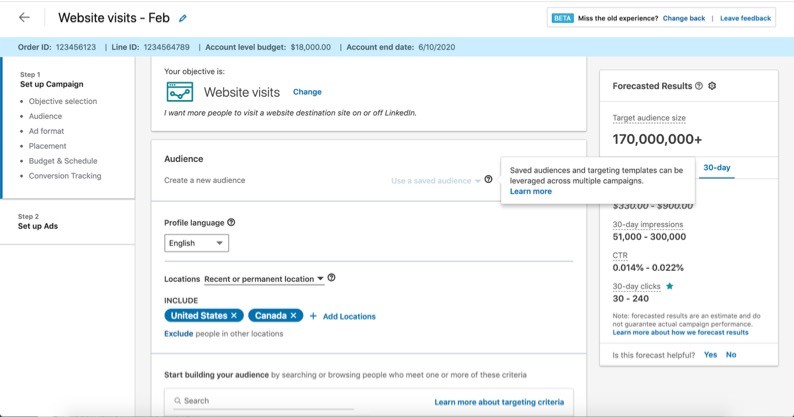Click the back arrow icon
The width and height of the screenshot is (794, 417).
point(24,18)
